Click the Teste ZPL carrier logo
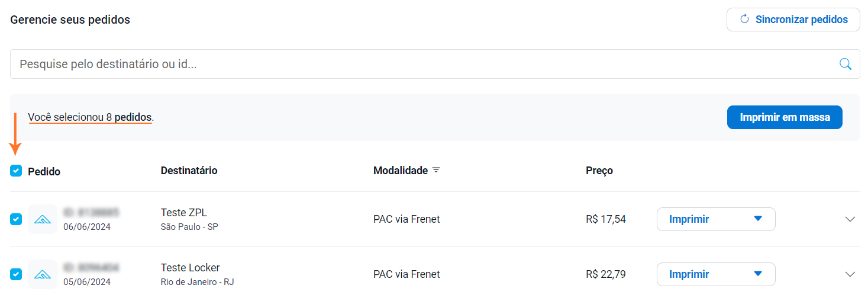Image resolution: width=868 pixels, height=298 pixels. (43, 219)
